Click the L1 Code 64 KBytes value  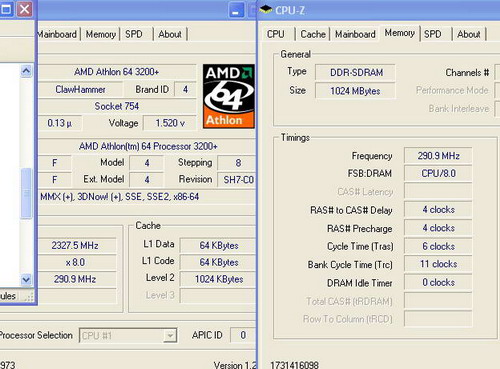pyautogui.click(x=218, y=262)
